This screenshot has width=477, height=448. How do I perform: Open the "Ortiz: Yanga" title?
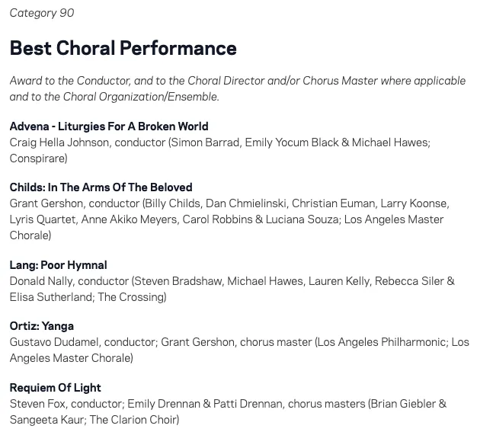tap(42, 326)
